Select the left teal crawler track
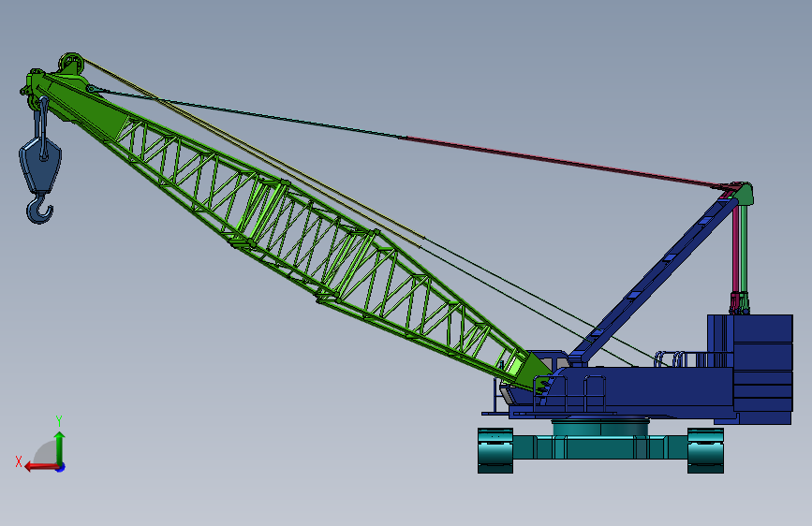Viewport: 812px width, 526px height. pos(495,450)
